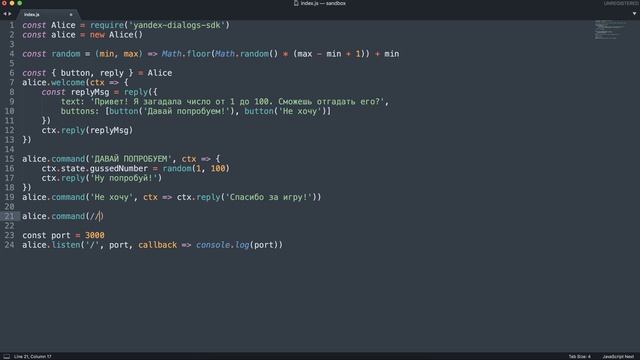Click the 'Спасибо за игру!' string on line 19
The width and height of the screenshot is (640, 360).
pyautogui.click(x=269, y=197)
